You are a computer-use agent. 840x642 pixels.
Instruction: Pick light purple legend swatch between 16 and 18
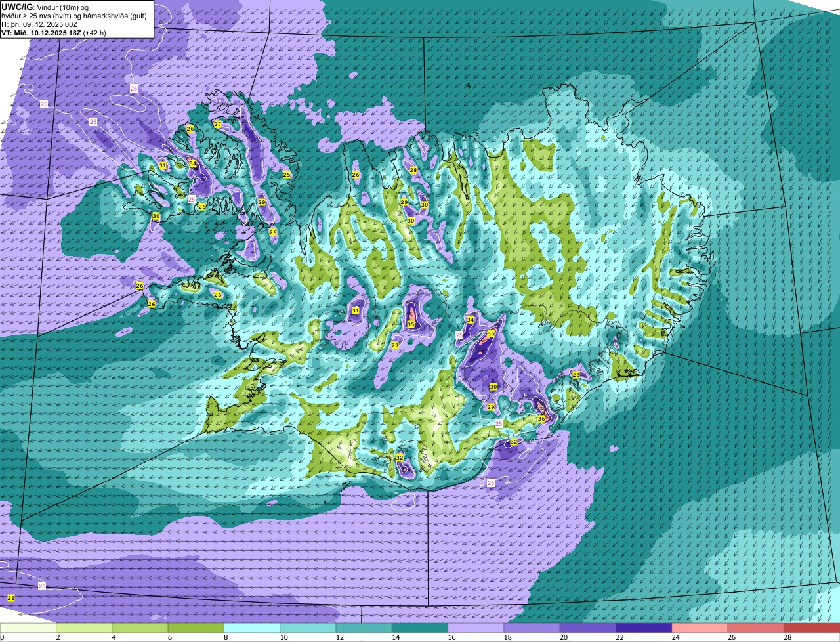[476, 628]
